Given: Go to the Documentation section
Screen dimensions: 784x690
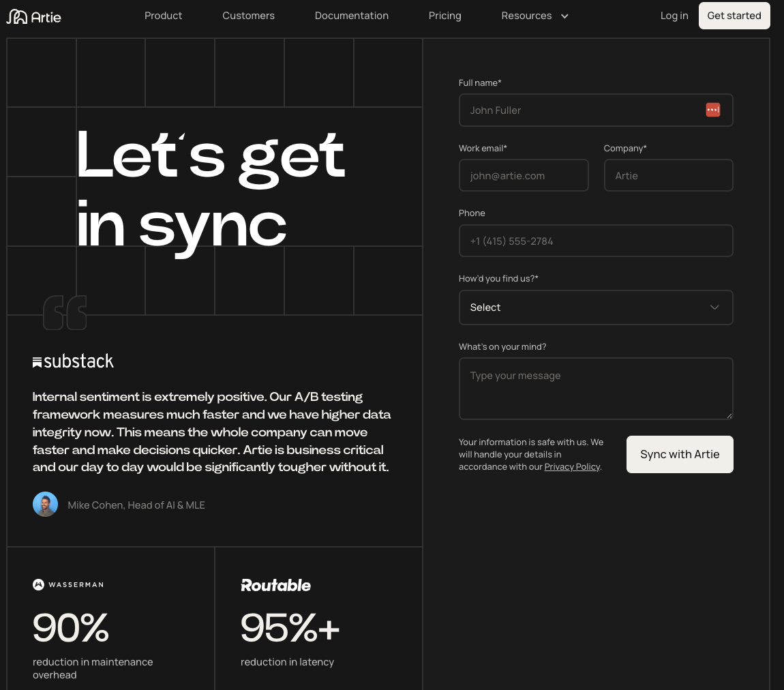Looking at the screenshot, I should point(351,16).
